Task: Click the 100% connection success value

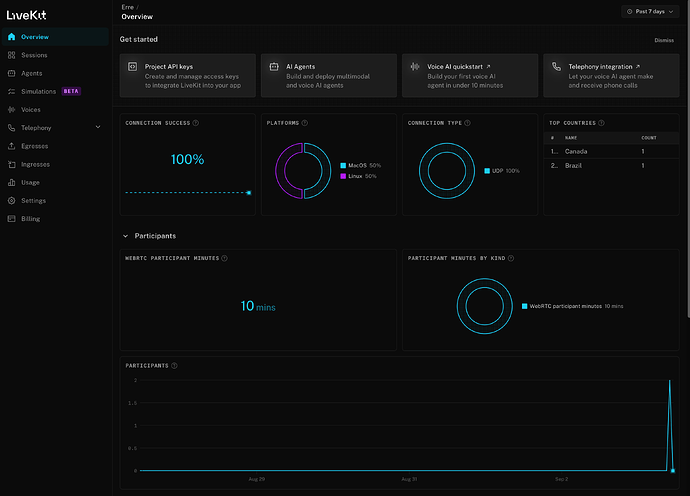Action: coord(187,159)
